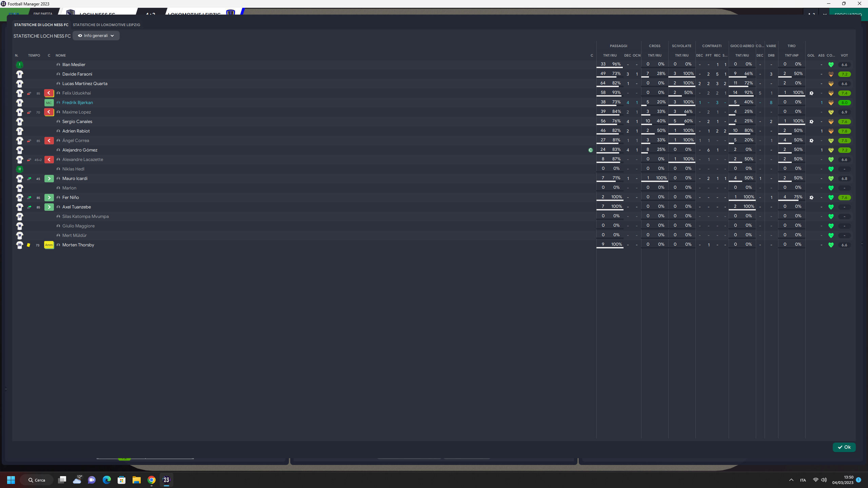Click the substituted-on green badge for Mauro Icardi
This screenshot has width=868, height=488.
coord(49,178)
